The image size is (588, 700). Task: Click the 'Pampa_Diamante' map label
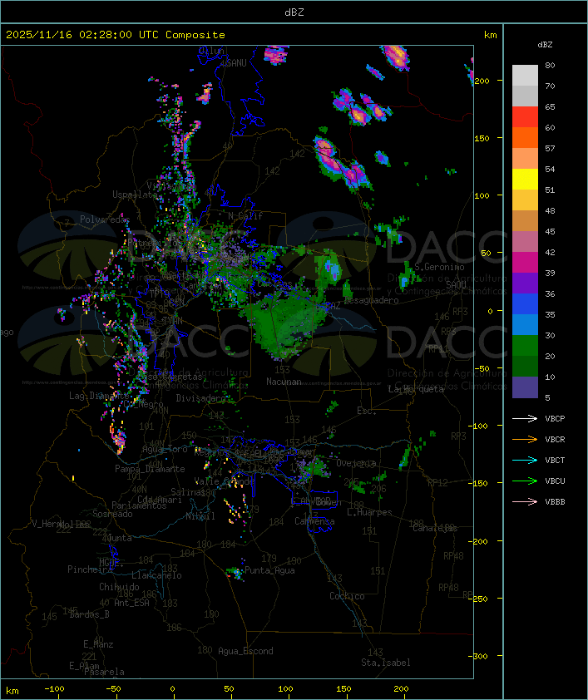(x=150, y=469)
